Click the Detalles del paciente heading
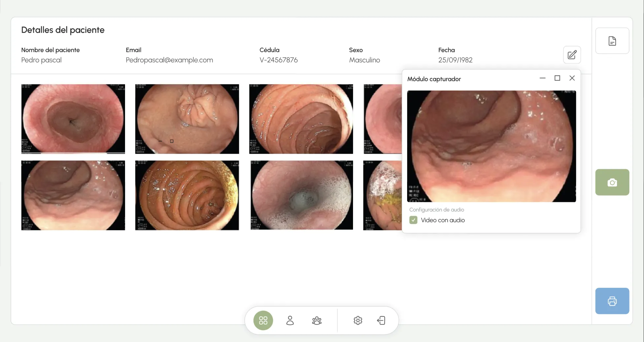Image resolution: width=644 pixels, height=342 pixels. [x=63, y=30]
